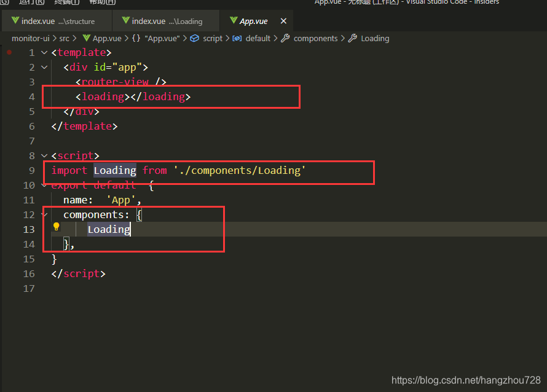547x392 pixels.
Task: Click opening <template> tag on line 1
Action: pos(81,53)
